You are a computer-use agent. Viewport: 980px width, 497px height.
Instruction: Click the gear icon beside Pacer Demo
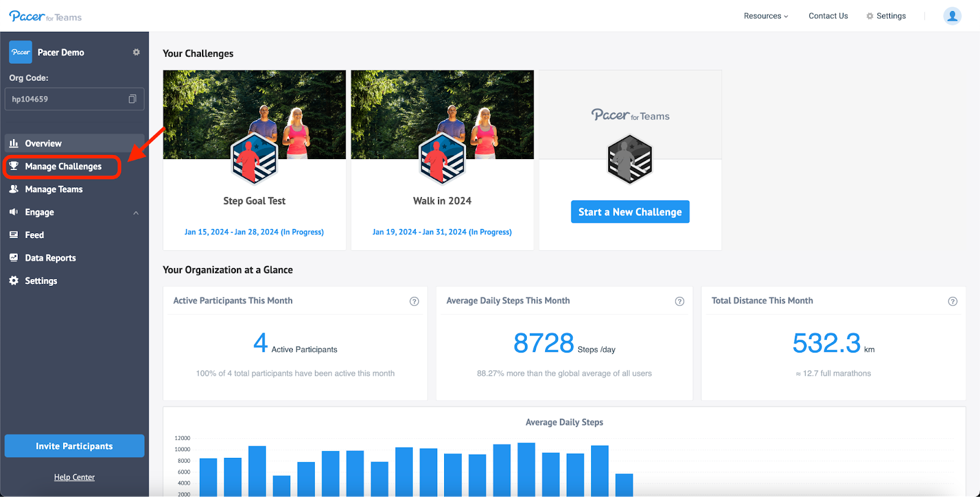coord(136,52)
